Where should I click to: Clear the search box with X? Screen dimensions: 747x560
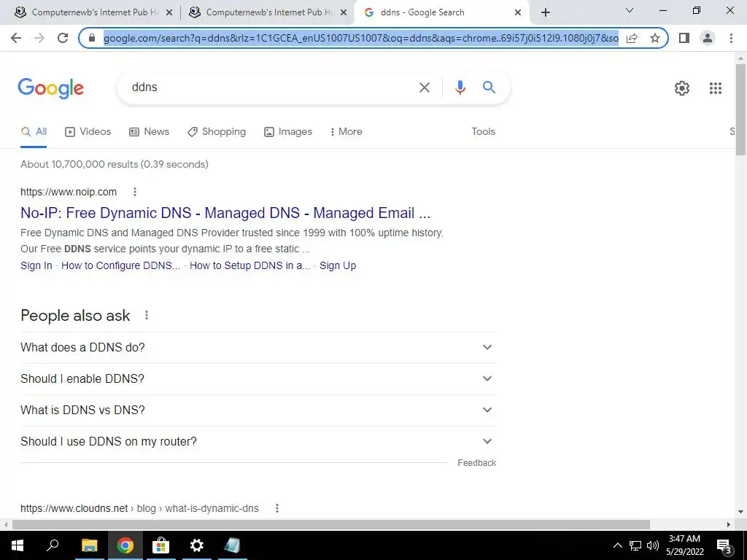click(x=424, y=87)
